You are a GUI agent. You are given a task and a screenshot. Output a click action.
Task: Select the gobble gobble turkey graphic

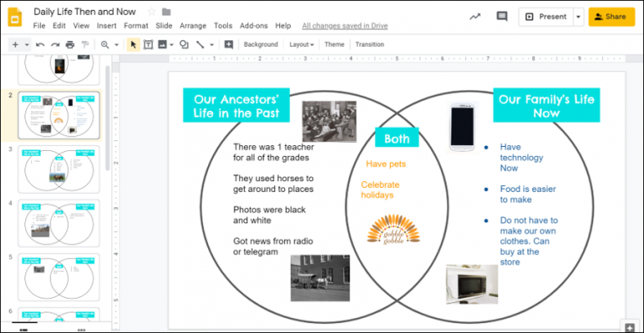[393, 230]
